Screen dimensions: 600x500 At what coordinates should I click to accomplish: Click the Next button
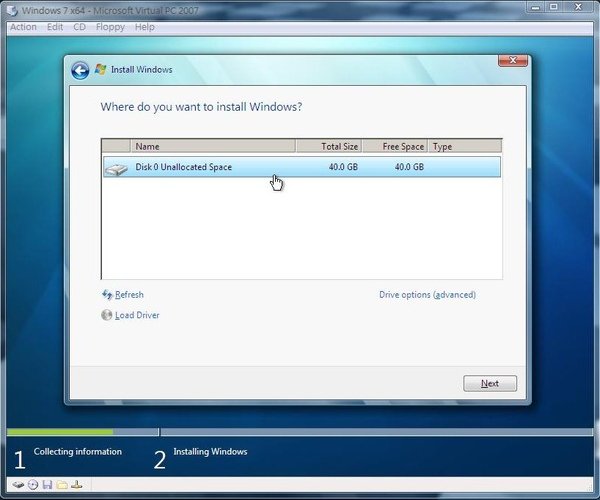tap(490, 383)
